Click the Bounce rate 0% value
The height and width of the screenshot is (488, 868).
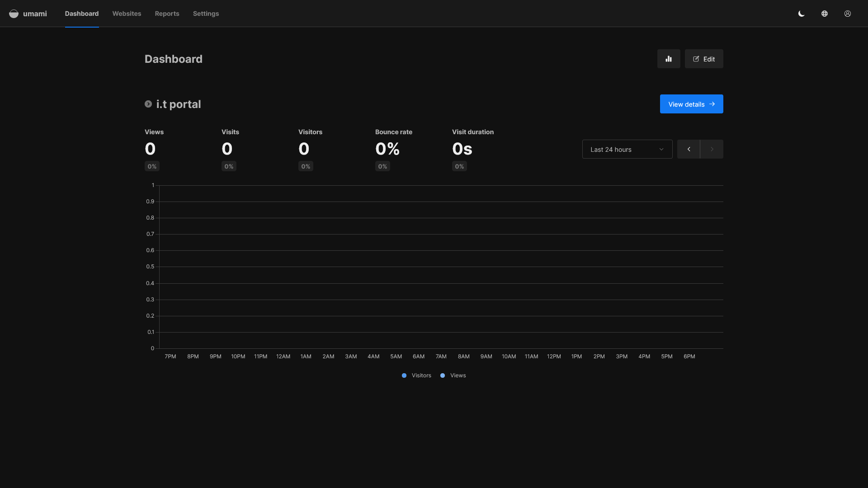[x=387, y=149]
